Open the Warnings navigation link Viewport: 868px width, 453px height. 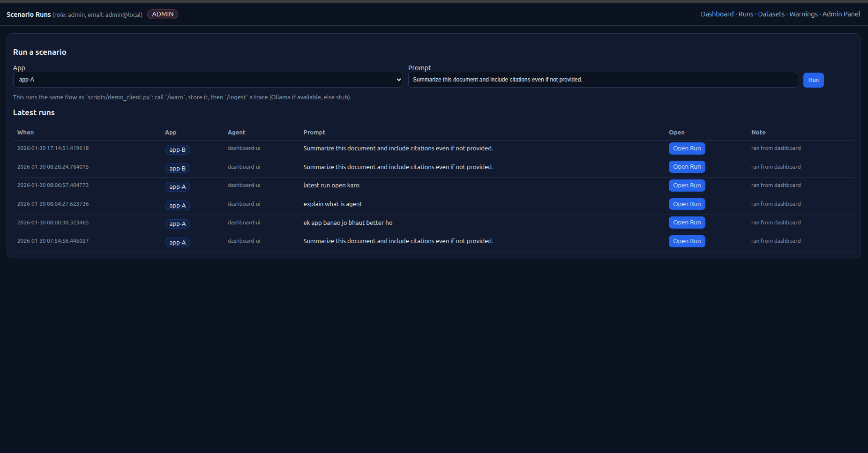coord(803,14)
